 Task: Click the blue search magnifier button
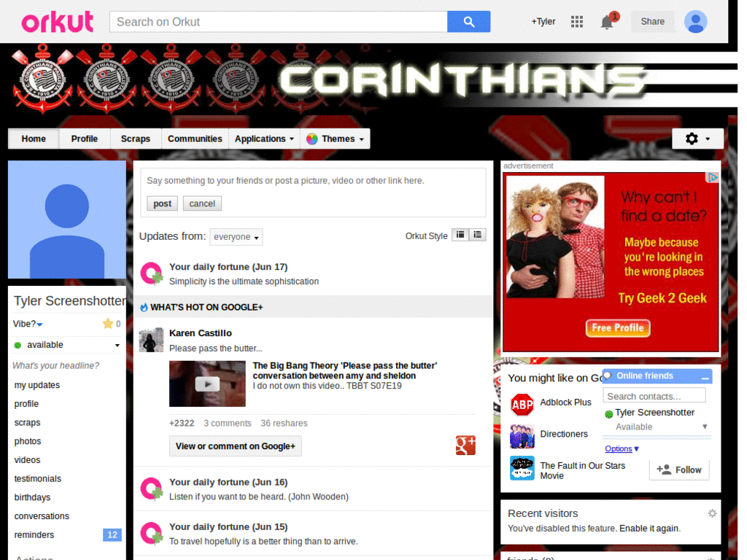point(468,22)
